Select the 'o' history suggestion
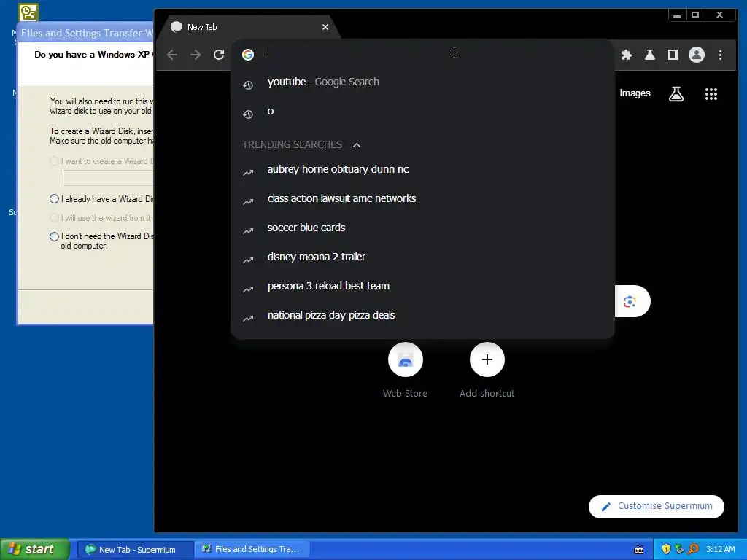 pos(422,112)
